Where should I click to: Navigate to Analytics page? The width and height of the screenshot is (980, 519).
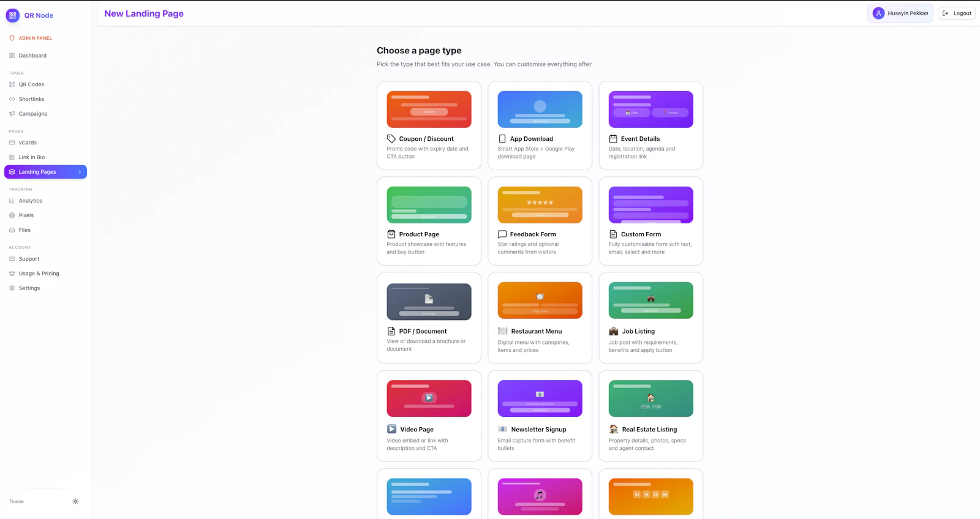click(46, 201)
